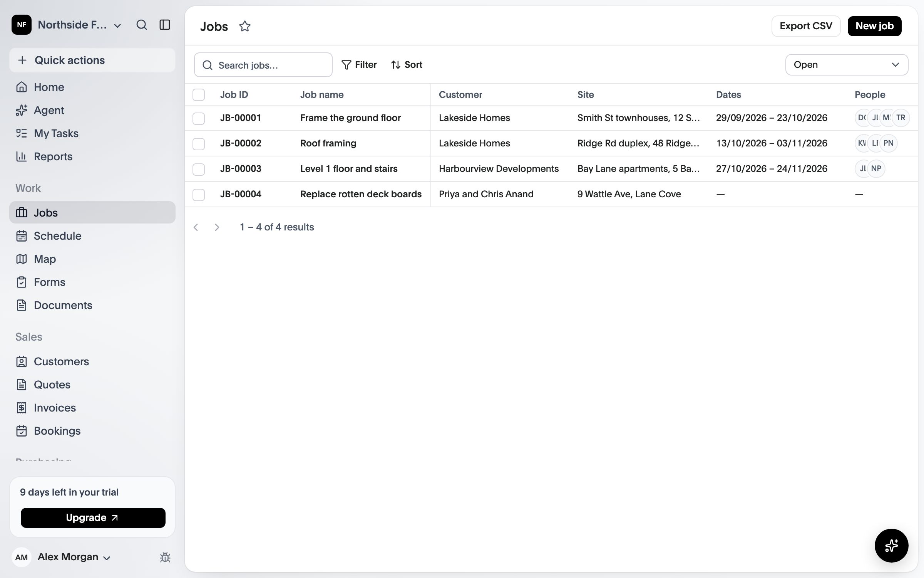The image size is (924, 578).
Task: Open the Sort options
Action: coord(407,65)
